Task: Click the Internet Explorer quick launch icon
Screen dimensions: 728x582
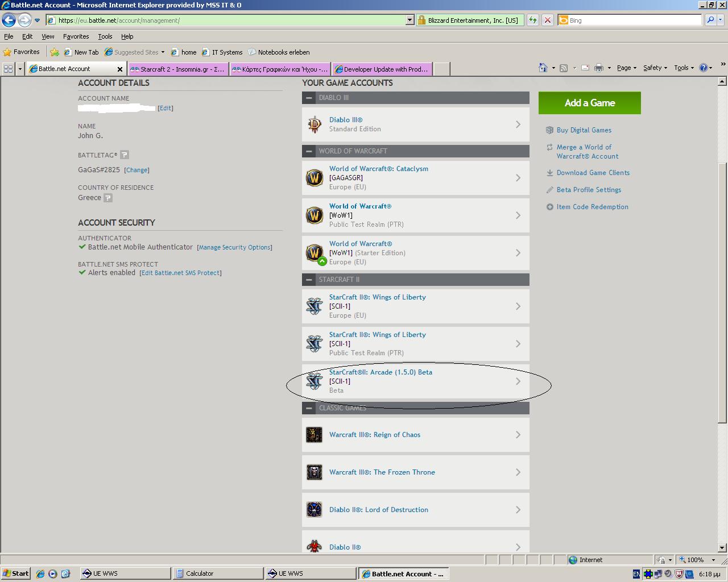Action: [x=40, y=573]
